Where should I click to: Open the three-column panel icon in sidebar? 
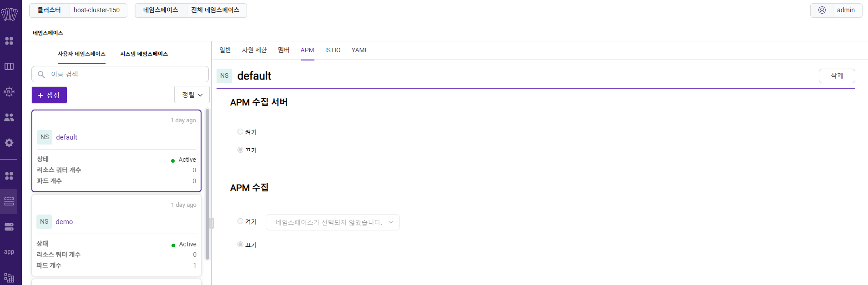click(x=9, y=66)
